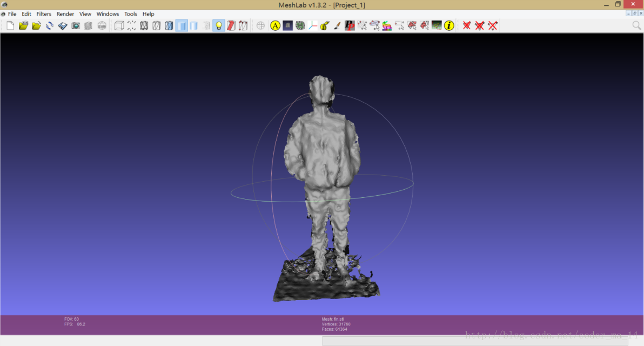Click the search magnifier icon

[636, 25]
